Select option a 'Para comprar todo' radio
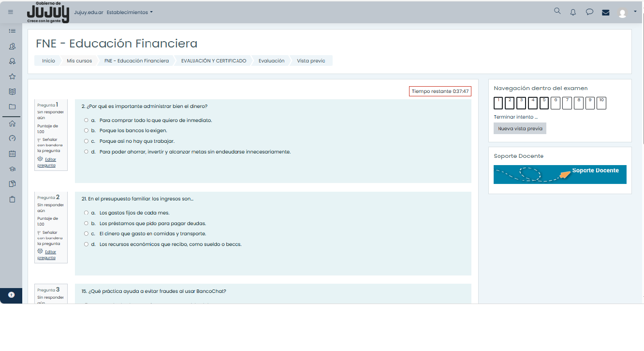The height and width of the screenshot is (351, 644). [x=86, y=120]
